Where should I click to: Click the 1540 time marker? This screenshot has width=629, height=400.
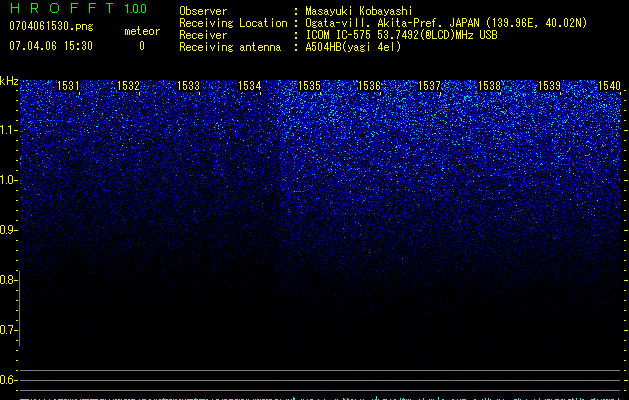tap(609, 86)
